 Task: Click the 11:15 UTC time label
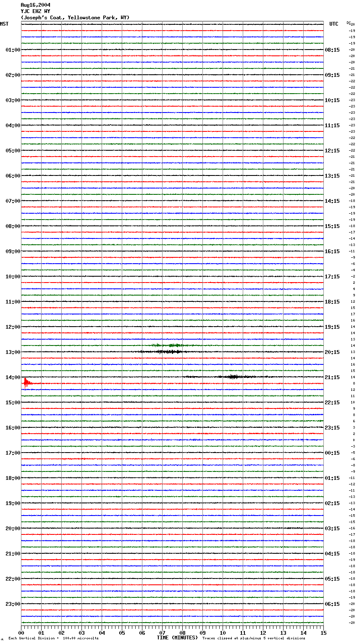332,126
